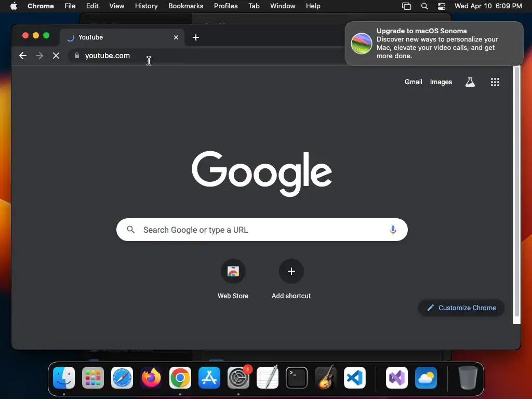Viewport: 532px width, 399px height.
Task: Open the Edit menu
Action: pos(92,6)
